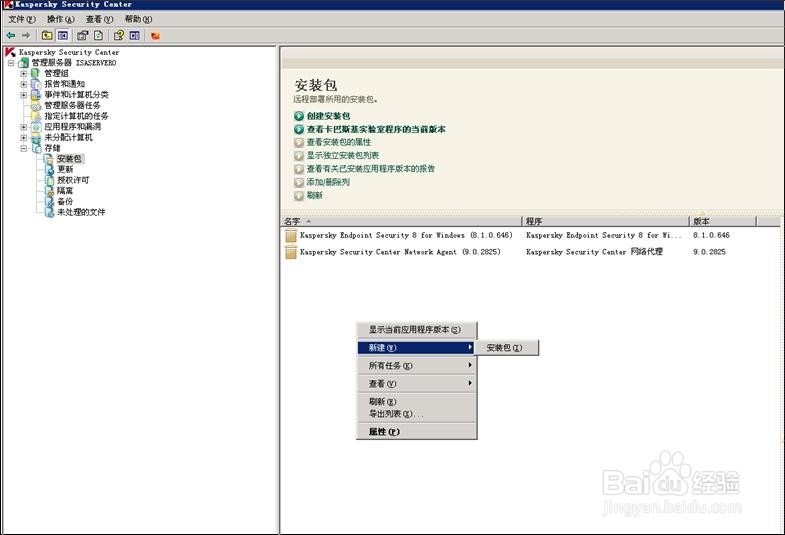The image size is (785, 535).
Task: Click the Forward arrow toolbar icon
Action: [x=26, y=36]
